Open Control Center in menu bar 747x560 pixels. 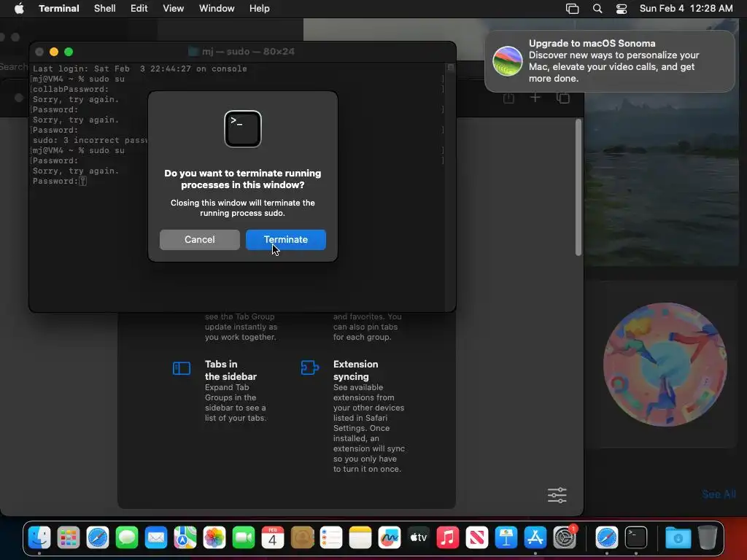622,9
